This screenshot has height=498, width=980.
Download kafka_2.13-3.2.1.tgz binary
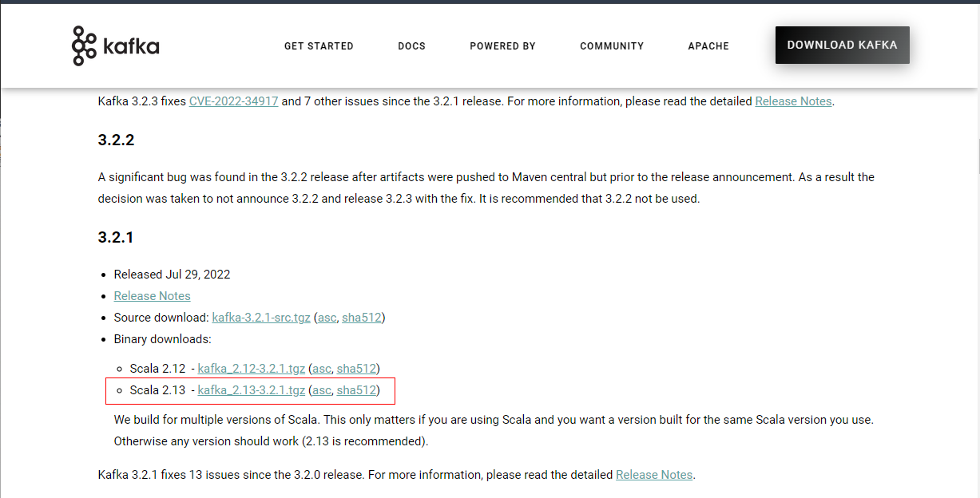coord(251,390)
